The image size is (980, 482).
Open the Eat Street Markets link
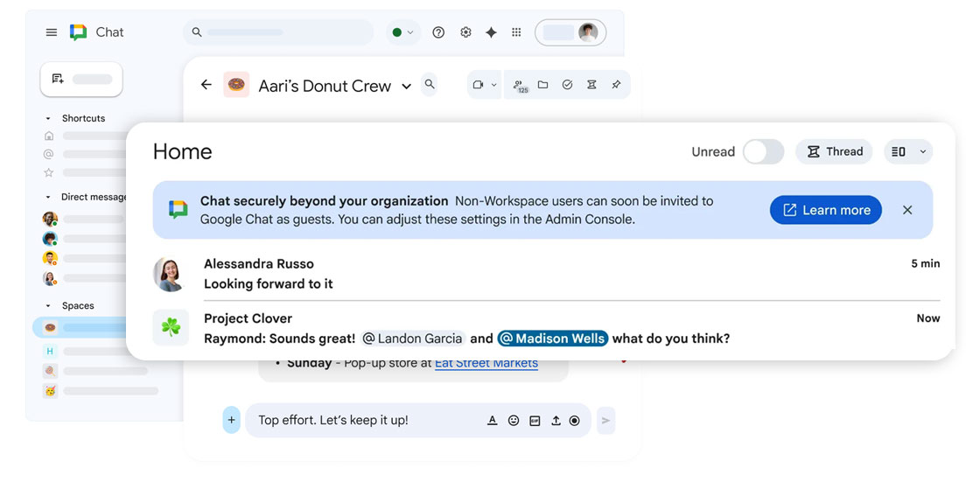(x=486, y=364)
